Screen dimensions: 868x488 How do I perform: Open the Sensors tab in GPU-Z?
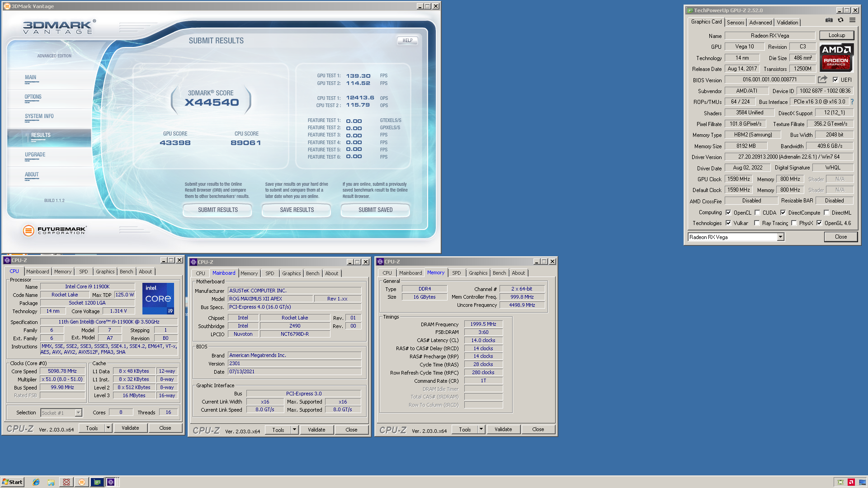[x=736, y=23]
